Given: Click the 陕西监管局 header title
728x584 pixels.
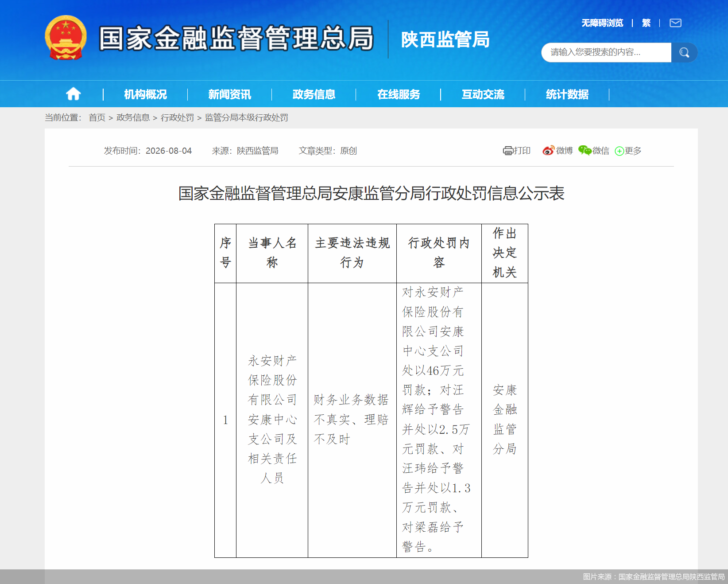Looking at the screenshot, I should click(x=445, y=39).
